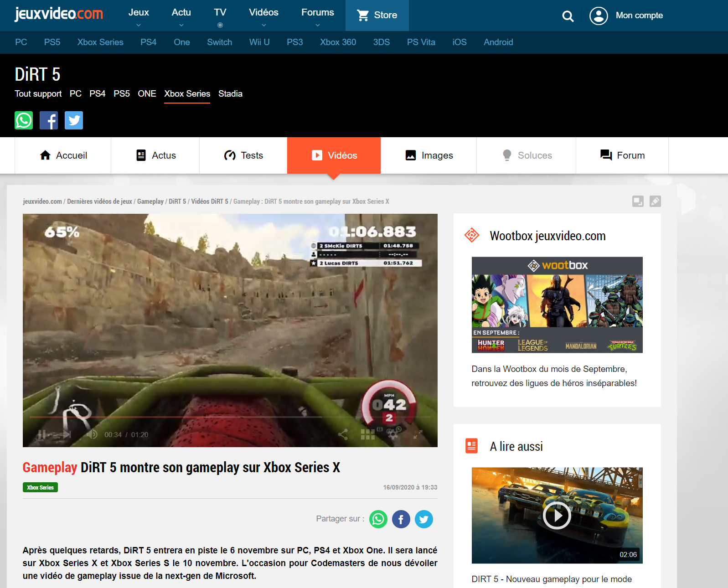The width and height of the screenshot is (728, 588).
Task: Open the Soluces tab
Action: (x=527, y=155)
